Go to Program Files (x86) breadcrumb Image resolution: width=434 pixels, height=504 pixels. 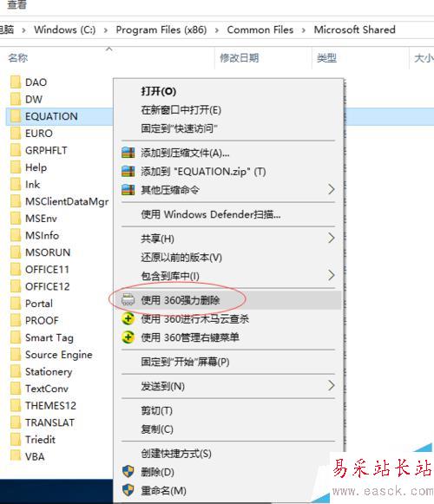click(161, 29)
